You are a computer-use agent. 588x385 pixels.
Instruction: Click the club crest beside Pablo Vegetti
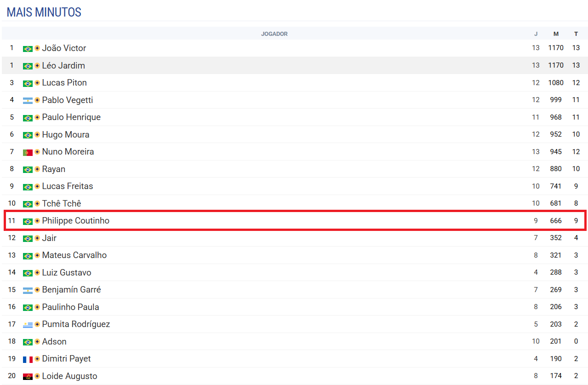pos(37,100)
